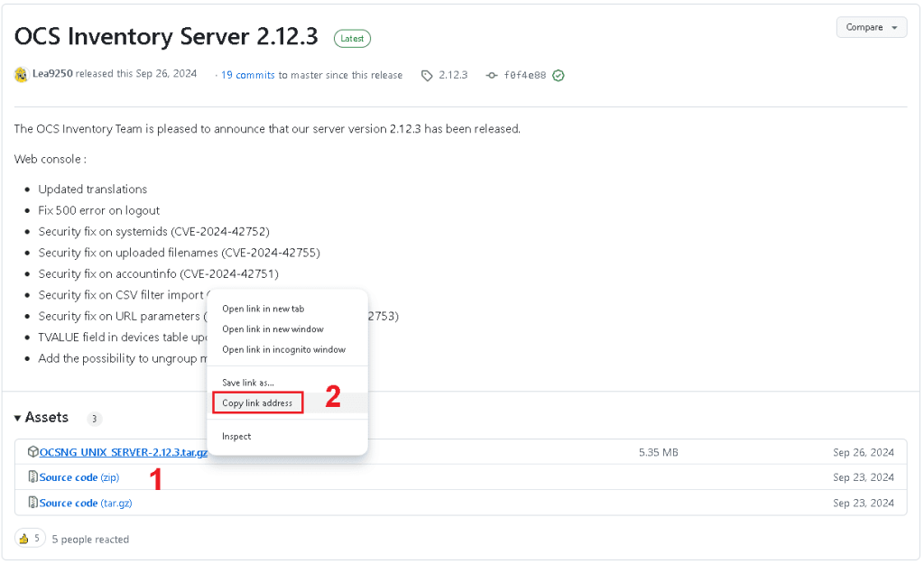Screen dimensions: 924x564
Task: Open Lea9250's avatar image
Action: tap(22, 74)
